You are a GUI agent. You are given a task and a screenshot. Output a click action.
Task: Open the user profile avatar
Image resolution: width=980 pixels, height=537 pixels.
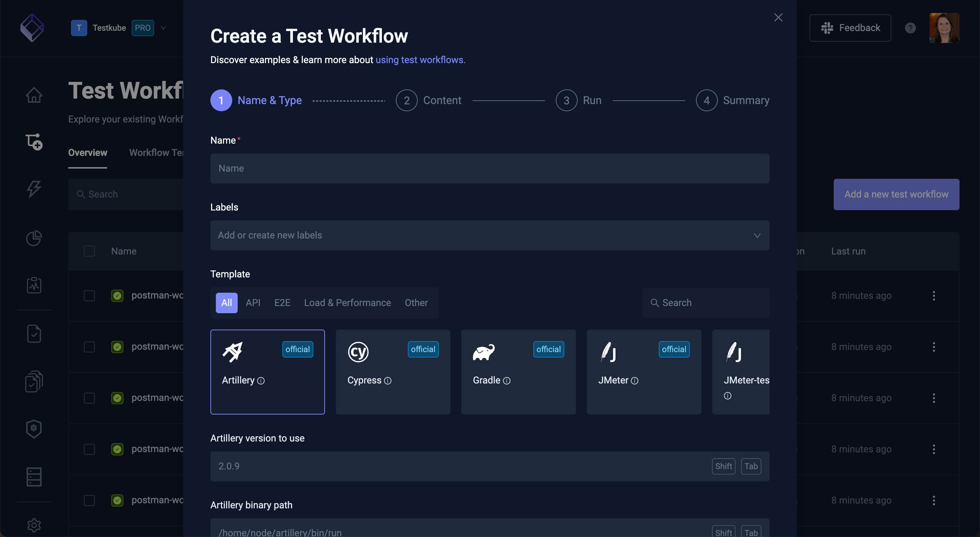944,28
